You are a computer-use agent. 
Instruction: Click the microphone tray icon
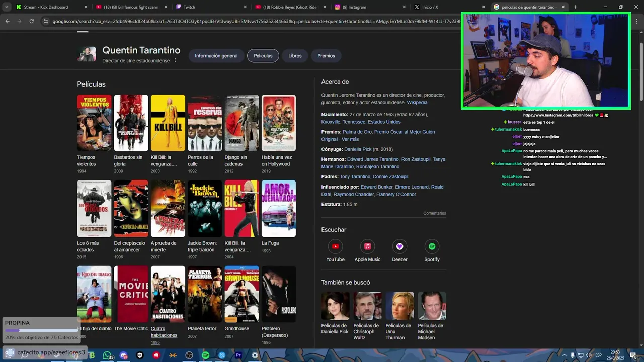pos(572,355)
